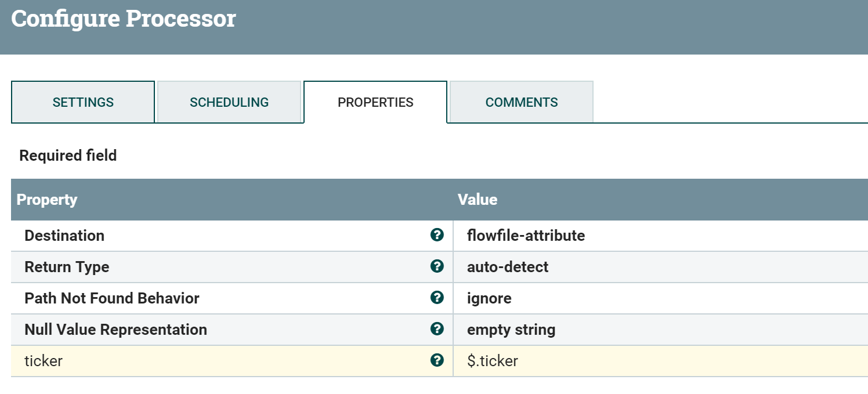
Task: Open help tooltip for Return Type
Action: pos(436,267)
